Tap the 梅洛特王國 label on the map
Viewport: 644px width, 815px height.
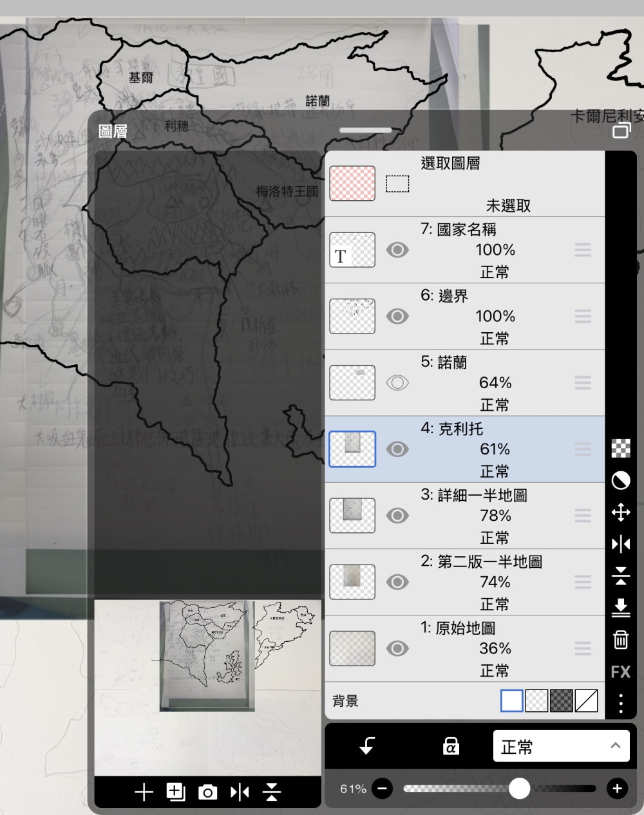pos(287,191)
